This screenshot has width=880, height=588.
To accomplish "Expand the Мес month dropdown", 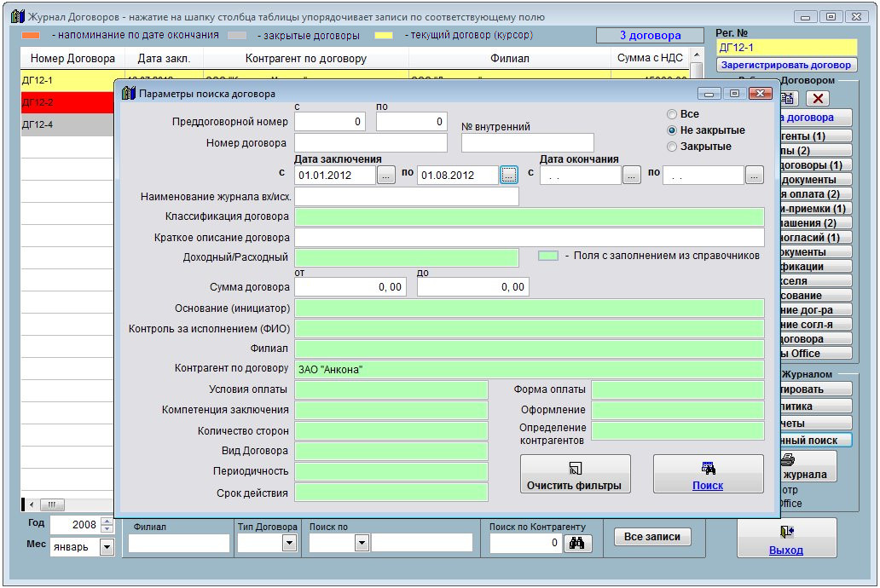I will (x=107, y=547).
